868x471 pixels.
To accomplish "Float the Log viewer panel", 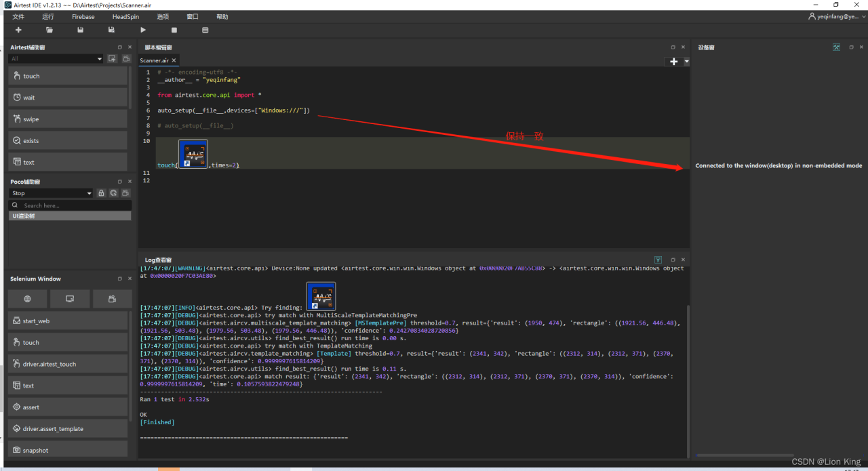I will [x=673, y=260].
